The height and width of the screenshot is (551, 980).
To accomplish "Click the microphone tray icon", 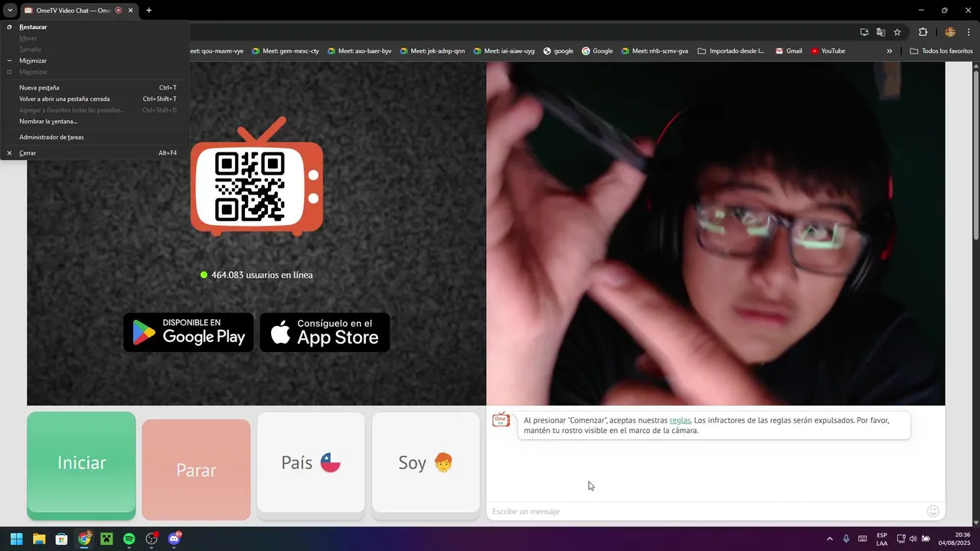I will click(x=846, y=539).
